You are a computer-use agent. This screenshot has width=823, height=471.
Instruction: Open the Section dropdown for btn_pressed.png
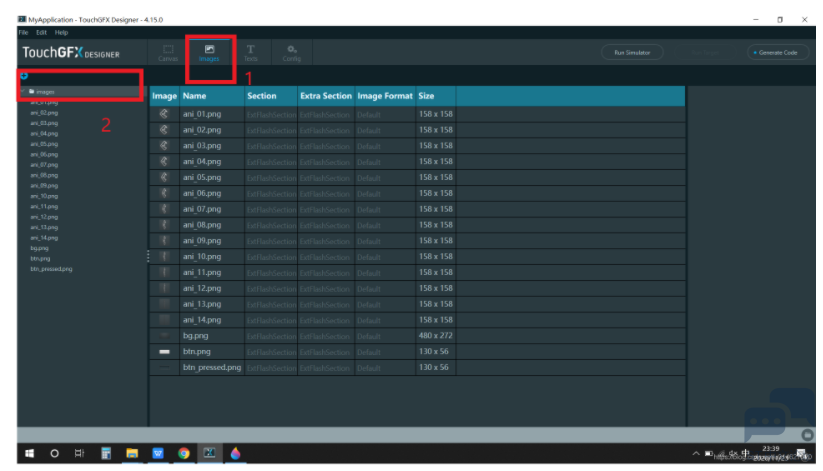[x=271, y=368]
